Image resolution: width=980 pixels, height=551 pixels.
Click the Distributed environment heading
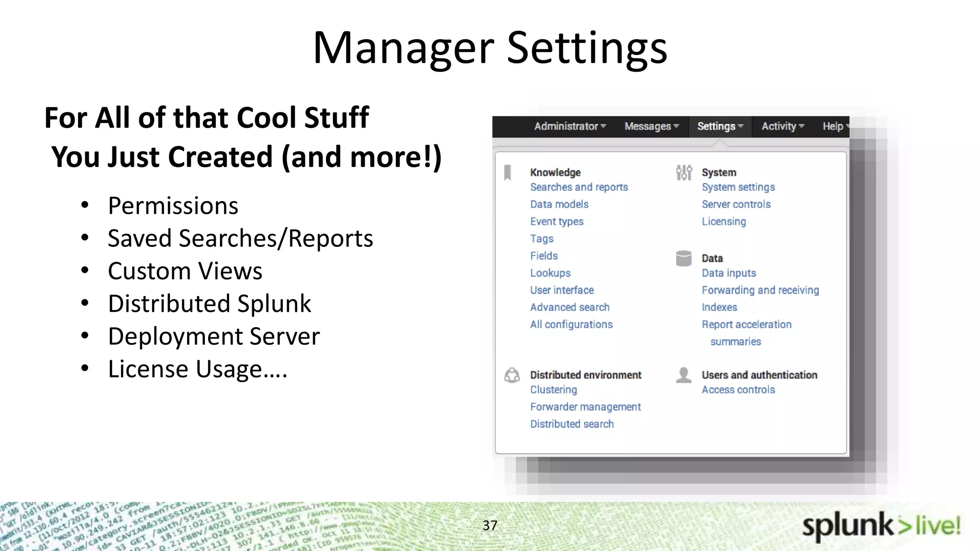coord(586,375)
